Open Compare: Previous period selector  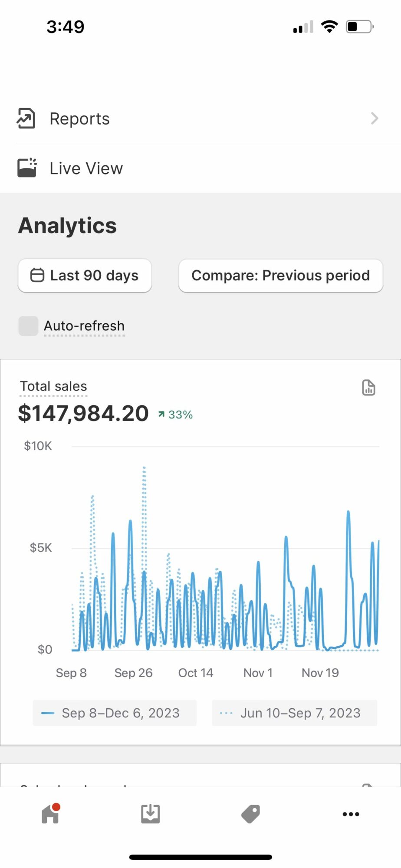click(x=280, y=276)
